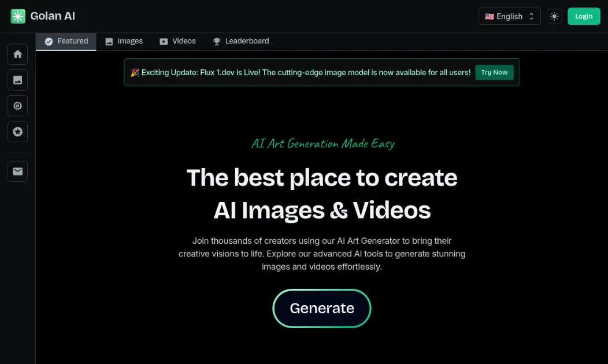Image resolution: width=608 pixels, height=364 pixels.
Task: Open the English language dropdown
Action: point(510,16)
